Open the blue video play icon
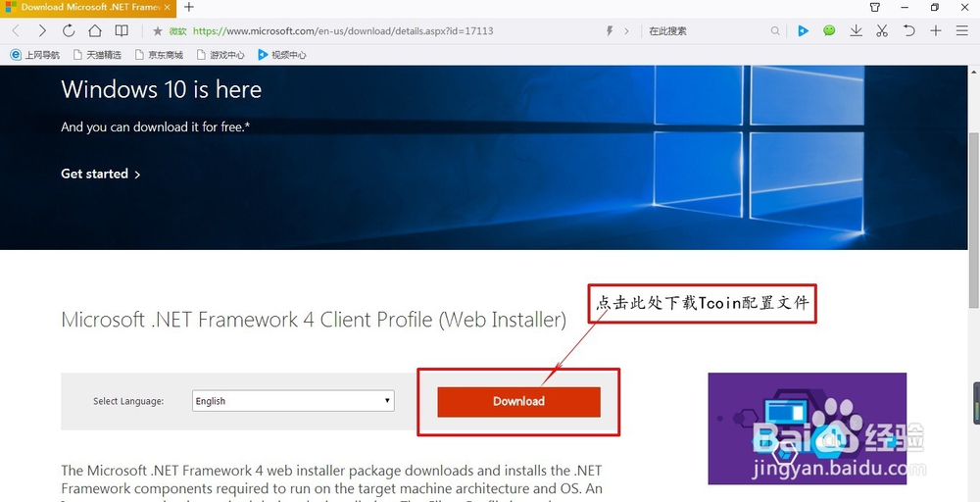 coord(804,30)
